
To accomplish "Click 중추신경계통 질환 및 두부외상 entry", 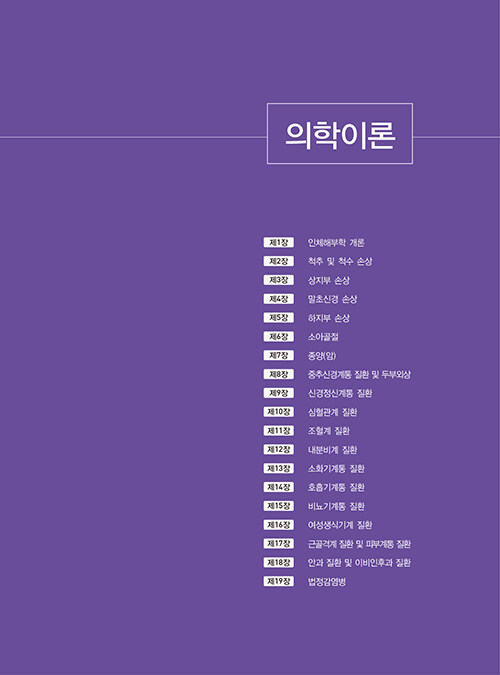I will pos(359,375).
